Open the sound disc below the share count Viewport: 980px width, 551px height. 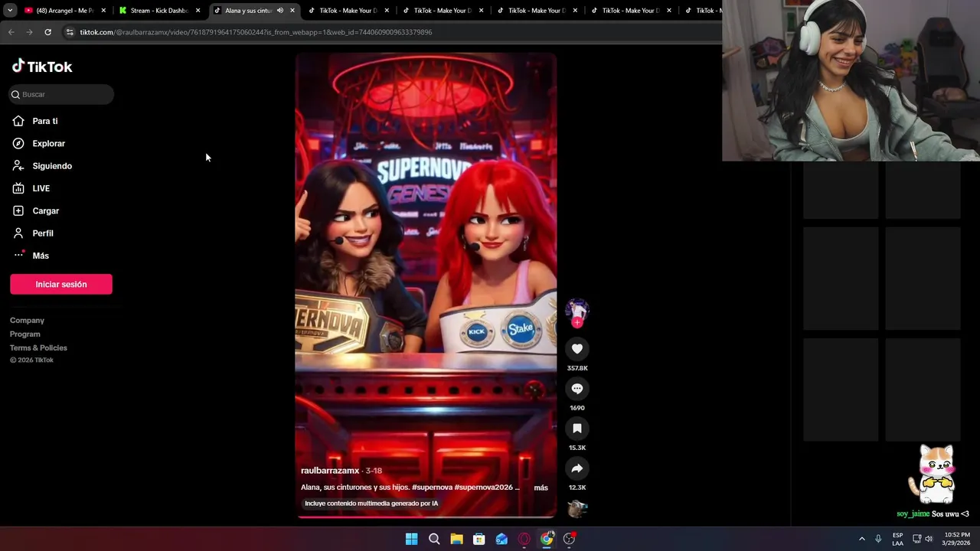click(577, 508)
